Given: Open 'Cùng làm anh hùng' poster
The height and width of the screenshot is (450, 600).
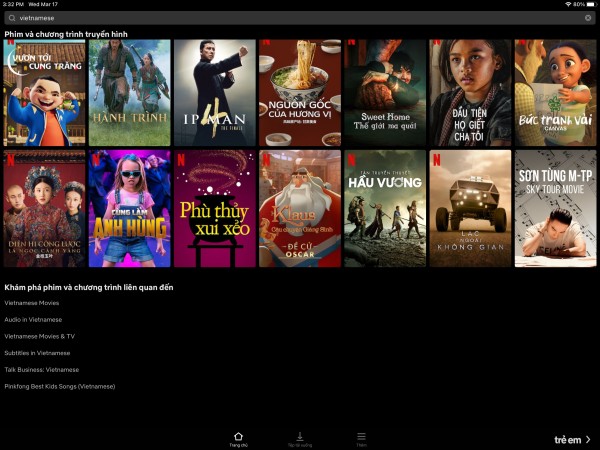Looking at the screenshot, I should [129, 209].
